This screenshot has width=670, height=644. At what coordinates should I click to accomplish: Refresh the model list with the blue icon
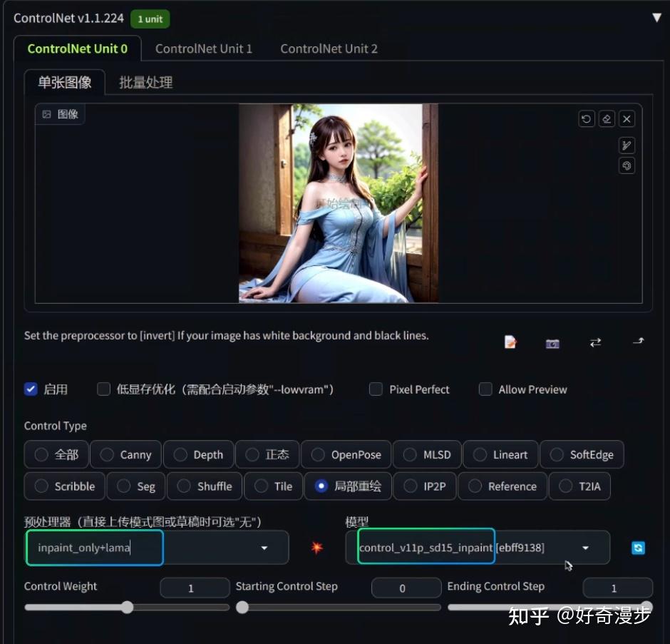pyautogui.click(x=637, y=548)
